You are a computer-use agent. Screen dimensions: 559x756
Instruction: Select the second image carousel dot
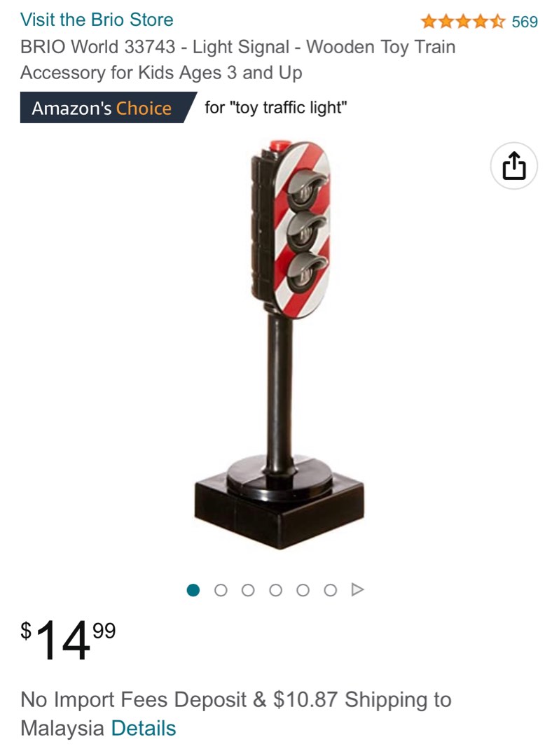click(221, 589)
